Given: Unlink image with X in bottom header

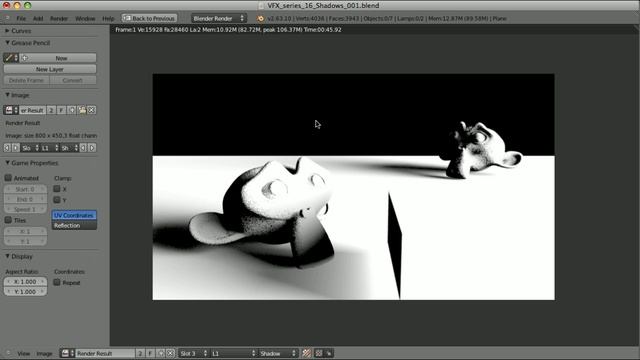Looking at the screenshot, I should (x=171, y=353).
